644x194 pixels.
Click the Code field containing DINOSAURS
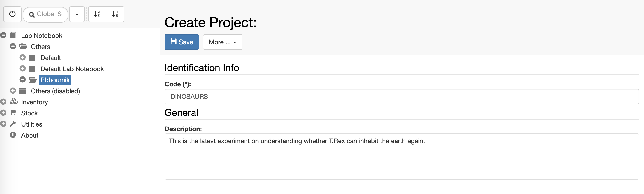[402, 97]
